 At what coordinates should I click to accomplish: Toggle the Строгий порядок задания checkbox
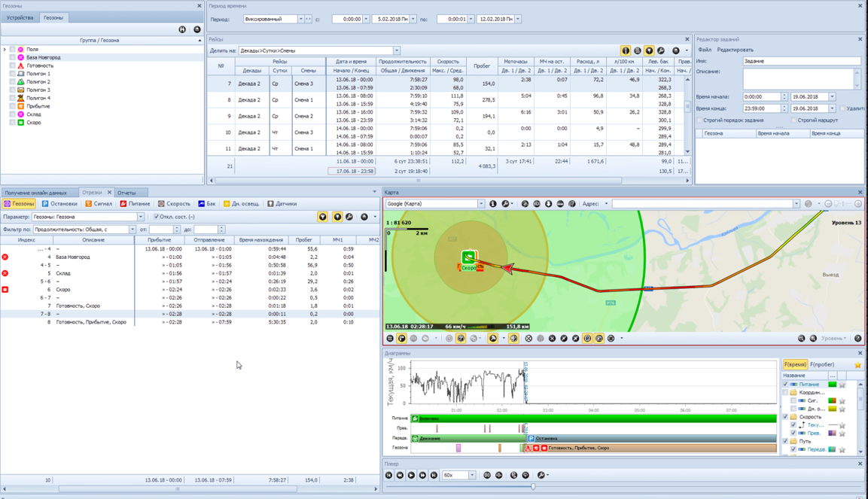[699, 120]
